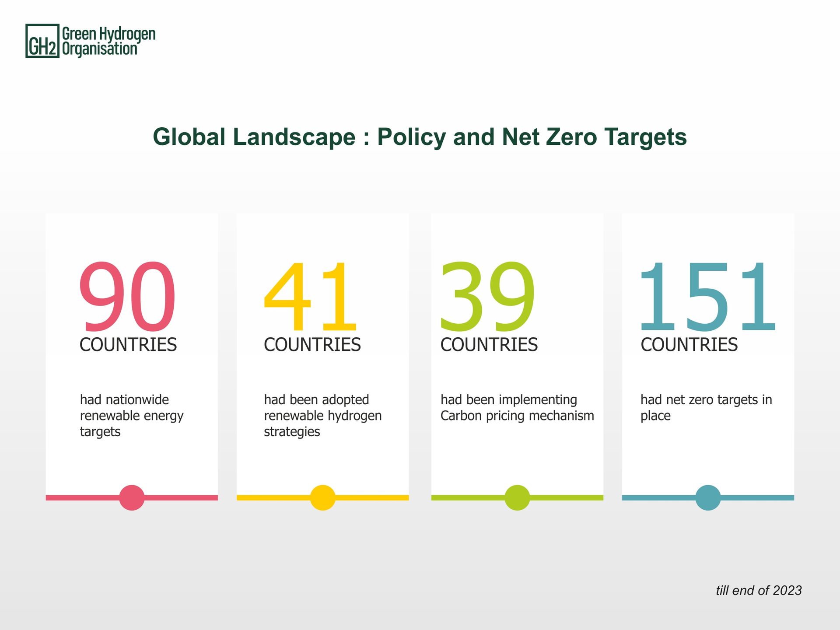Image resolution: width=840 pixels, height=630 pixels.
Task: Click the teal circle marker under the 151 card
Action: click(x=708, y=497)
